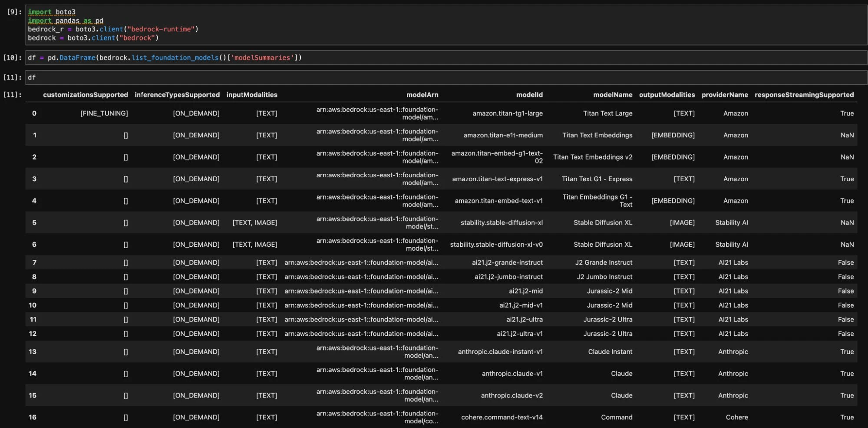Click the providerName column header
This screenshot has height=428, width=868.
click(x=725, y=95)
